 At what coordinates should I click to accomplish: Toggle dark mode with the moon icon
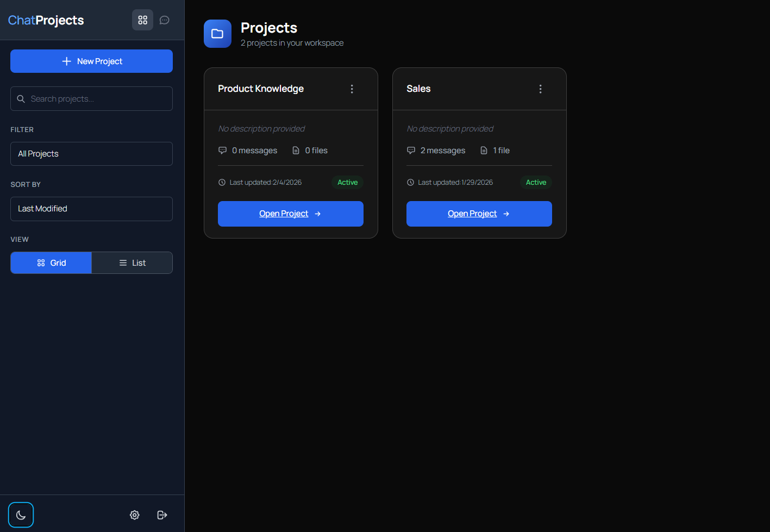[x=21, y=515]
